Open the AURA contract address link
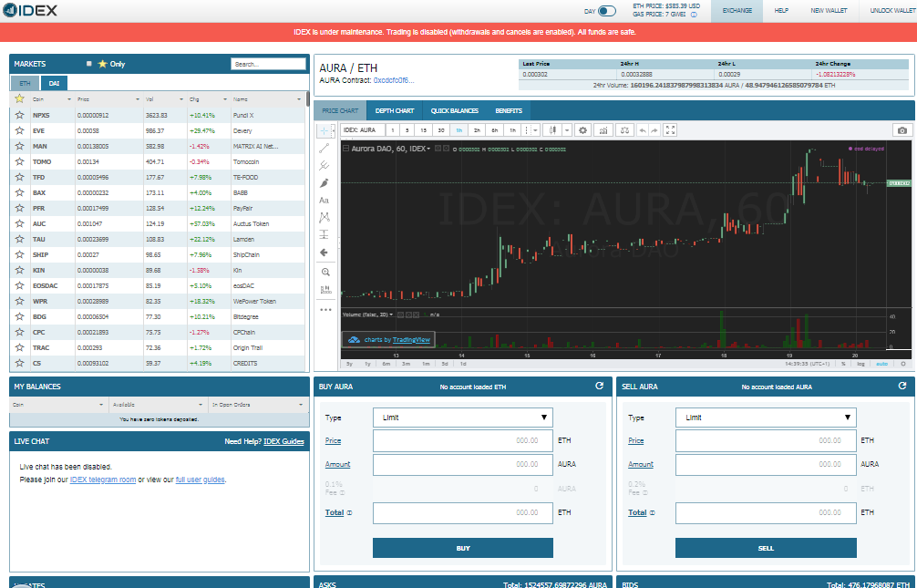The width and height of the screenshot is (917, 588). tap(394, 80)
